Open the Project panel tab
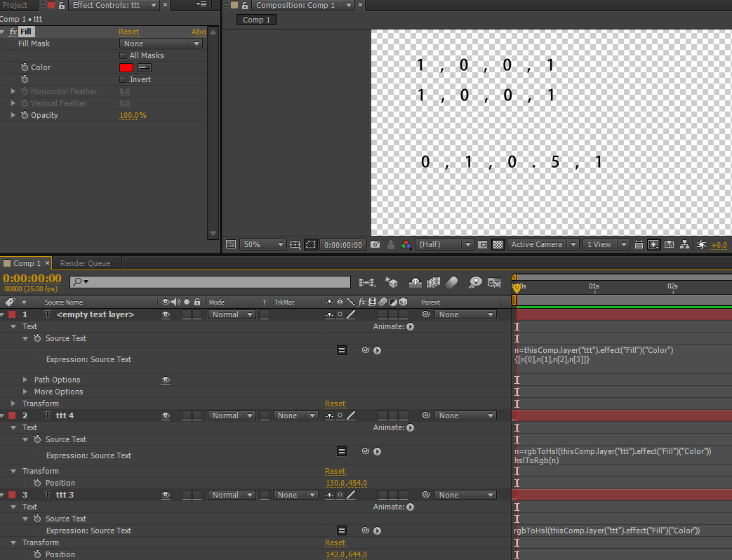Image resolution: width=732 pixels, height=560 pixels. [x=15, y=5]
